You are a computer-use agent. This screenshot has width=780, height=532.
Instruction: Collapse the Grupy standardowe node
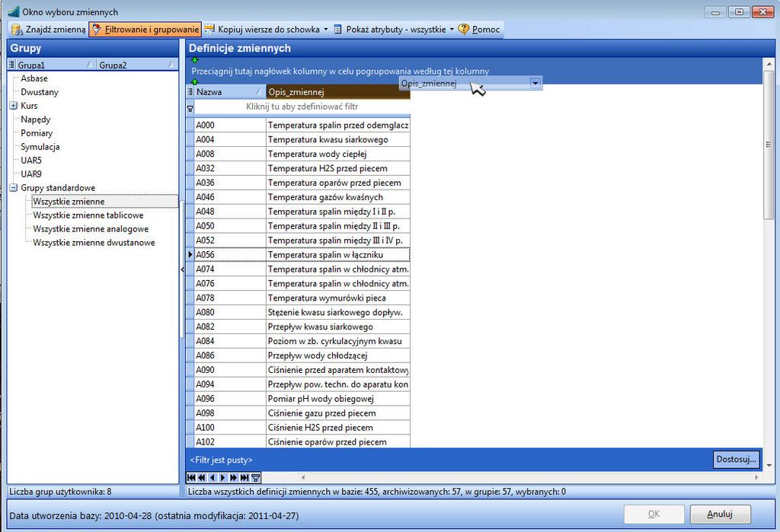click(x=14, y=187)
